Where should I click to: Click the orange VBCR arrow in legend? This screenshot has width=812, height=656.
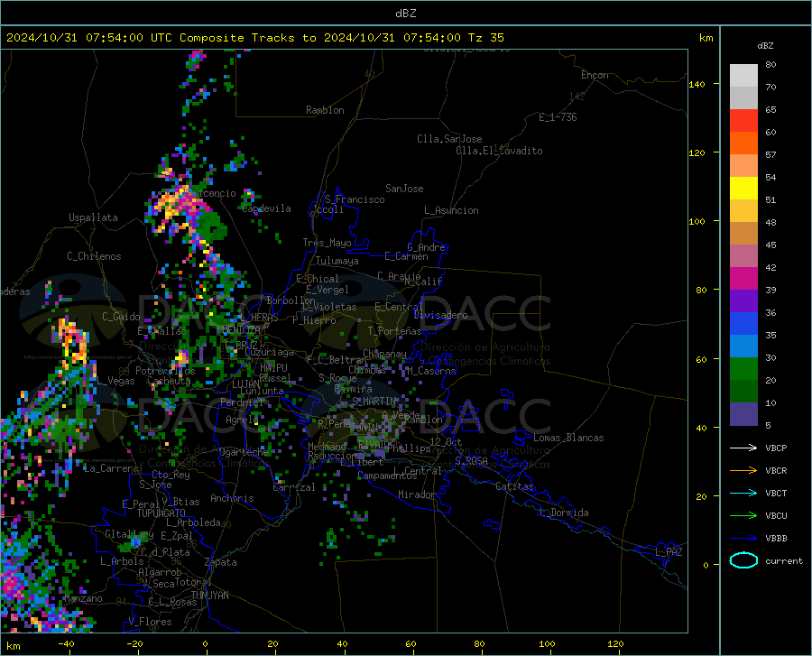click(743, 471)
